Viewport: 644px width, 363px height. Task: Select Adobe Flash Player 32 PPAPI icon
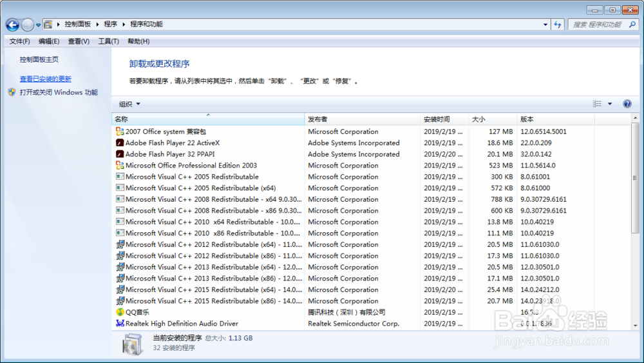120,154
